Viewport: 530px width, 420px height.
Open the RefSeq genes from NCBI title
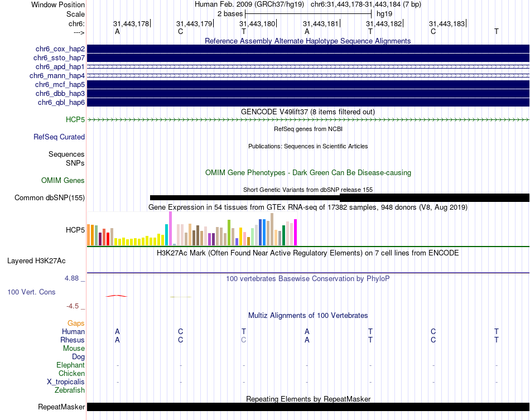click(308, 129)
